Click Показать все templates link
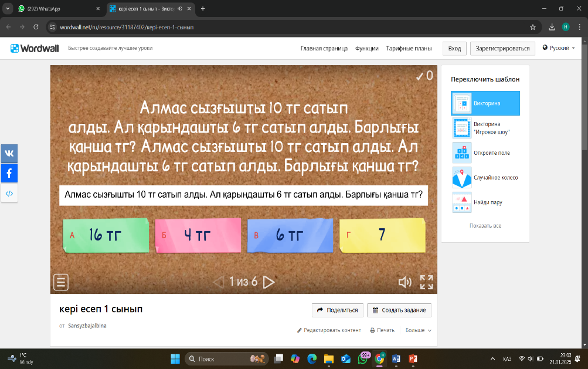This screenshot has height=369, width=588. click(485, 226)
